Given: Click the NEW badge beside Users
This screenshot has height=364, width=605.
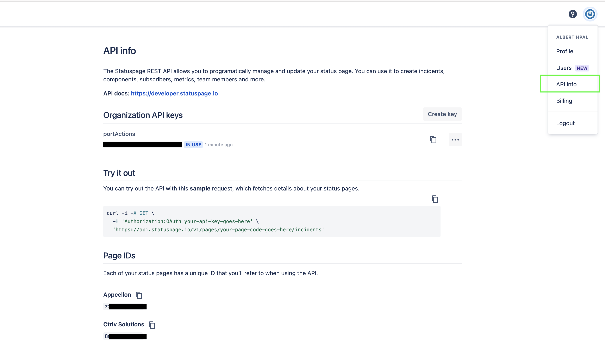Looking at the screenshot, I should tap(582, 68).
